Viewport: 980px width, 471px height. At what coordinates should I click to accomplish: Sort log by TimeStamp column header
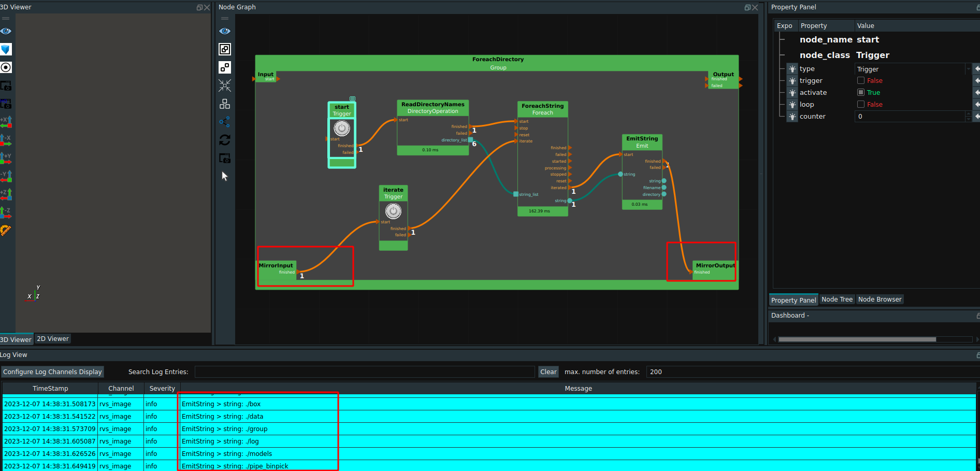point(50,389)
